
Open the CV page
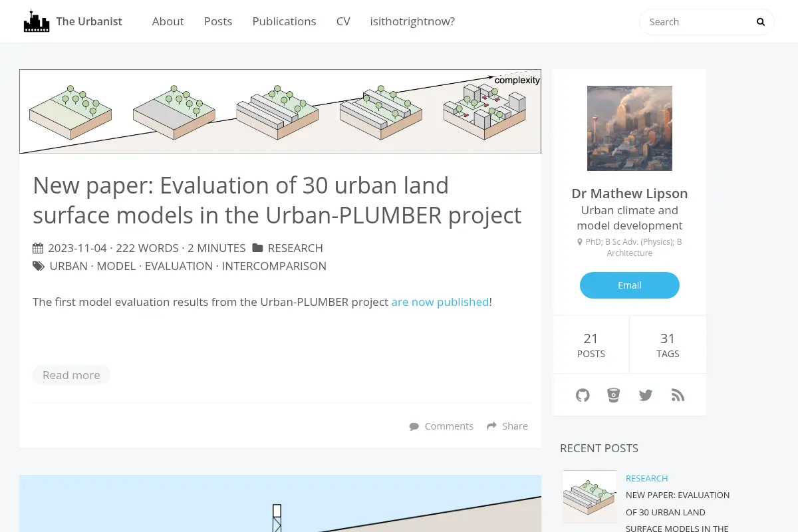click(343, 21)
